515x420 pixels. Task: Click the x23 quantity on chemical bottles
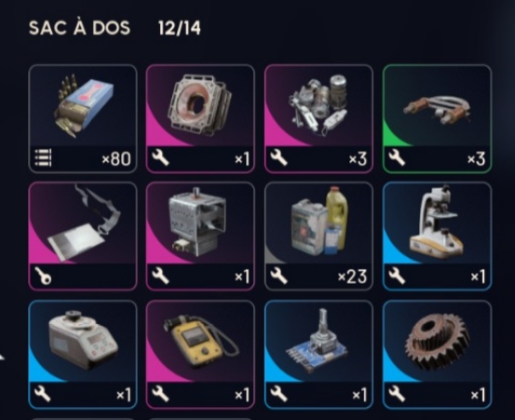click(x=352, y=277)
